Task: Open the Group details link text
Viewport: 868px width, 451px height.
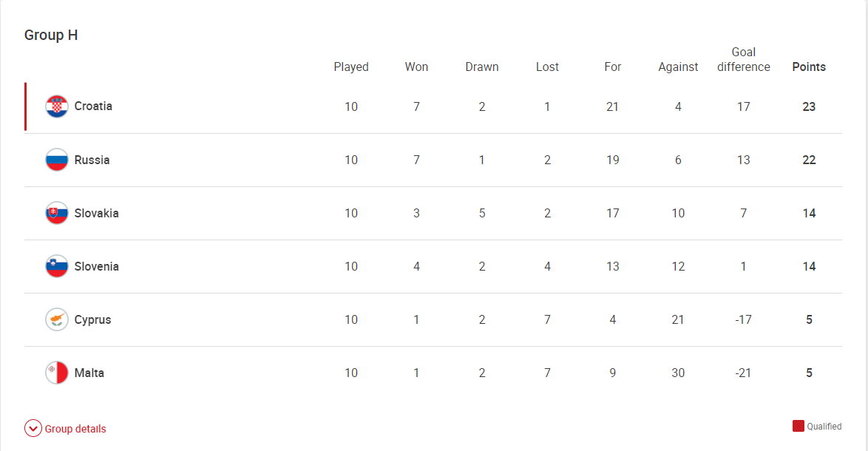Action: (x=75, y=429)
